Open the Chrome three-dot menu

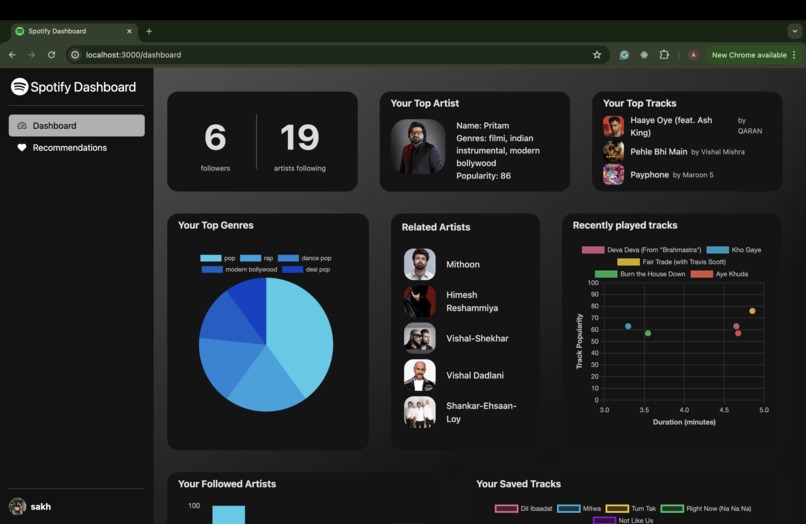tap(794, 55)
